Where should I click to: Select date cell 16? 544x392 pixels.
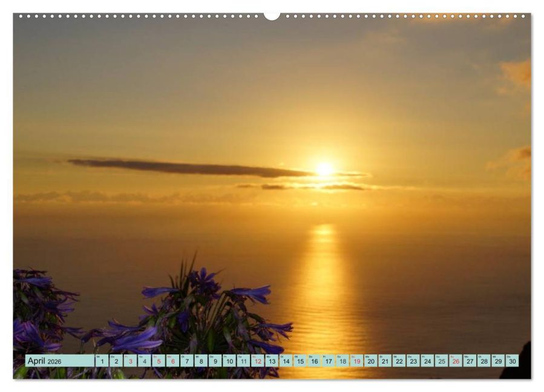[x=314, y=361]
